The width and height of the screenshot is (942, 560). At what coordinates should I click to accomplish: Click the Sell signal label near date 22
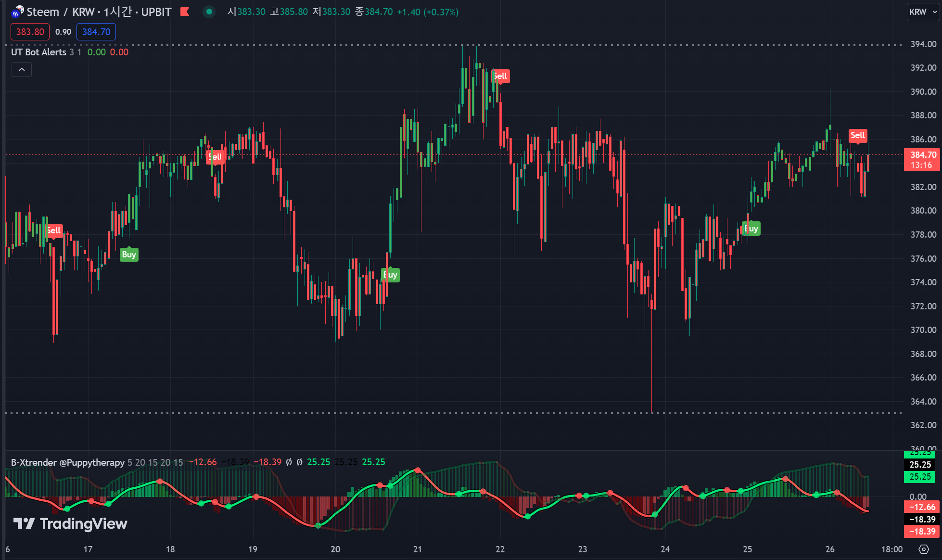(500, 76)
